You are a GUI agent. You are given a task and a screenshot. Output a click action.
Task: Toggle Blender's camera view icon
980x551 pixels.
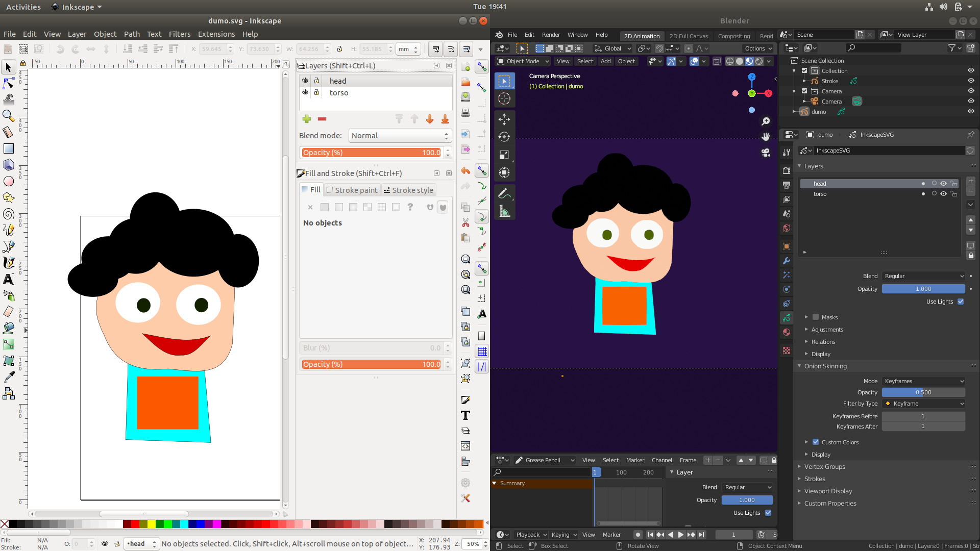click(766, 153)
